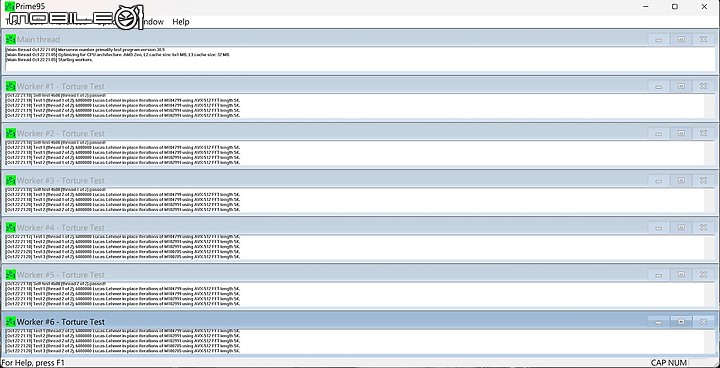
Task: Click the Main thread window icon
Action: click(x=11, y=40)
